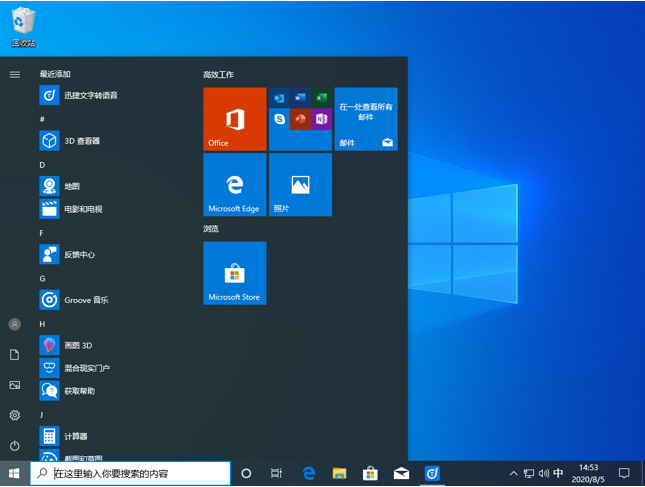The height and width of the screenshot is (487, 645).
Task: Click the taskbar search input box
Action: [x=130, y=473]
